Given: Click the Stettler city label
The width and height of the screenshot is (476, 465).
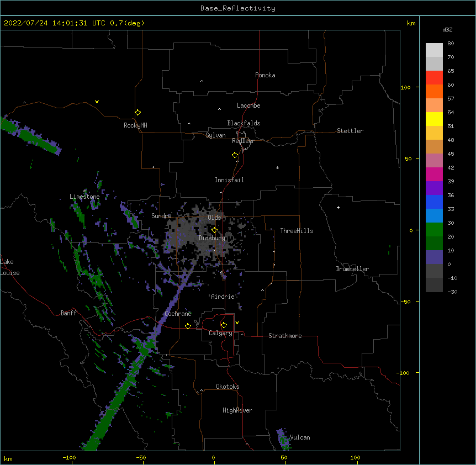Looking at the screenshot, I should (x=350, y=131).
